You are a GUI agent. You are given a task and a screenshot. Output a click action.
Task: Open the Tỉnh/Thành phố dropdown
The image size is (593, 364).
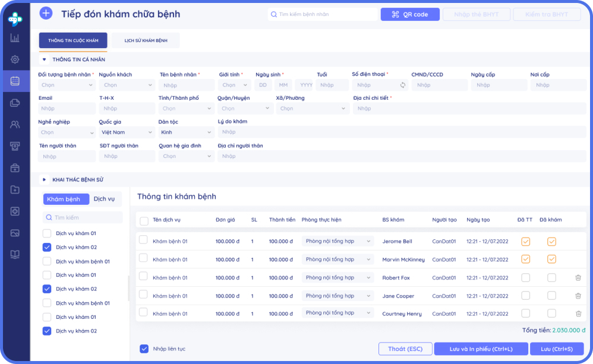pos(187,109)
